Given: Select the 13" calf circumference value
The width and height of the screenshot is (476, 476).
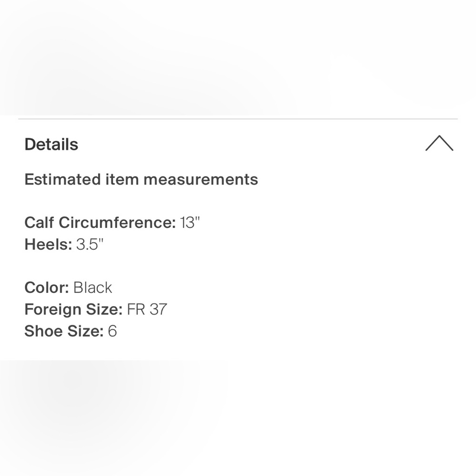Looking at the screenshot, I should click(x=189, y=222).
